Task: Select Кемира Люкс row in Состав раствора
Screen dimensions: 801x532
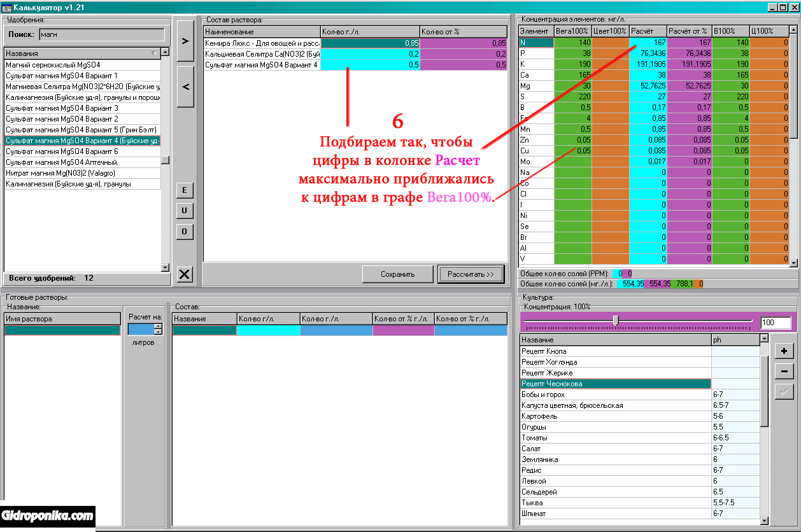Action: (x=262, y=43)
